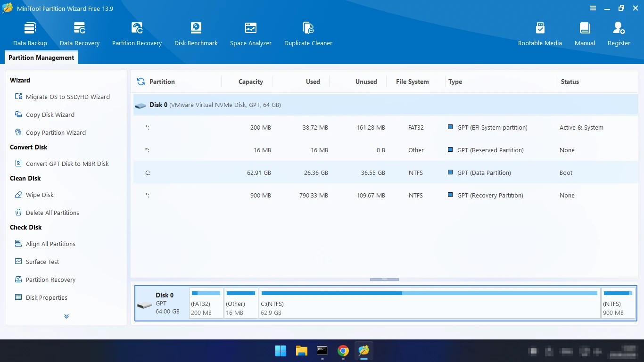Open the terminal from the taskbar

[322, 351]
